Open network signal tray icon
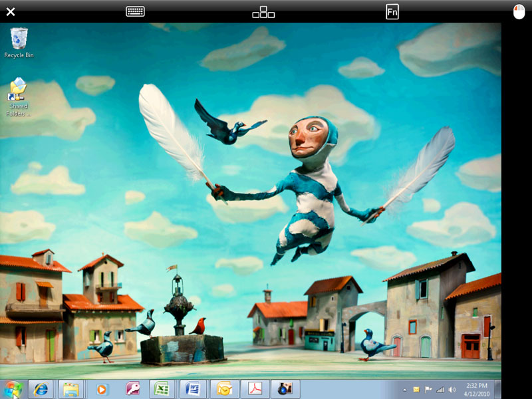 click(x=440, y=390)
